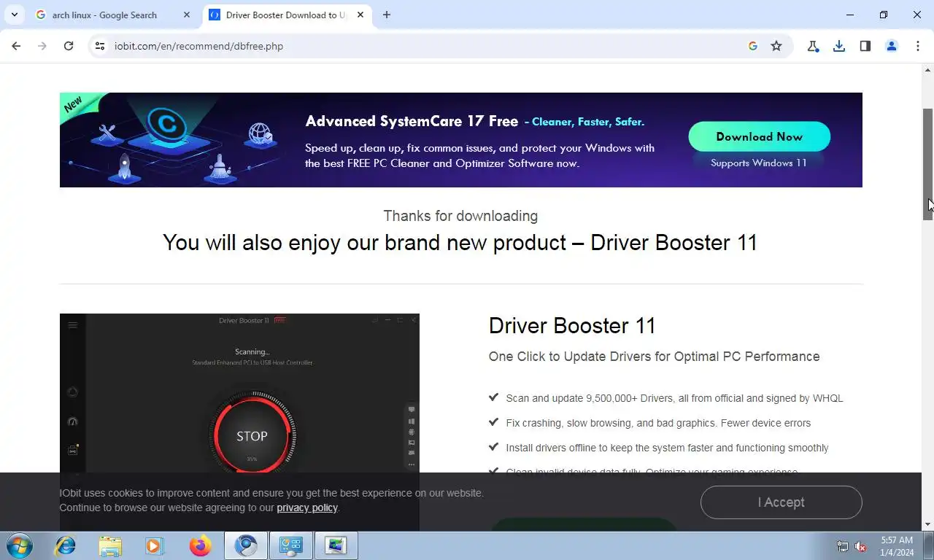This screenshot has height=560, width=934.
Task: Open the tab search dropdown chevron
Action: click(14, 15)
